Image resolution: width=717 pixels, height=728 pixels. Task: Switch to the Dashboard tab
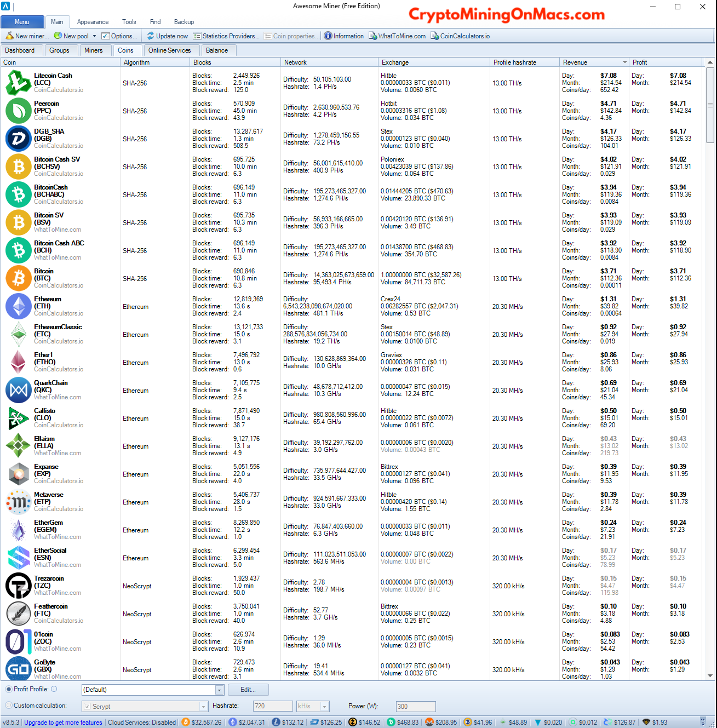pos(20,50)
